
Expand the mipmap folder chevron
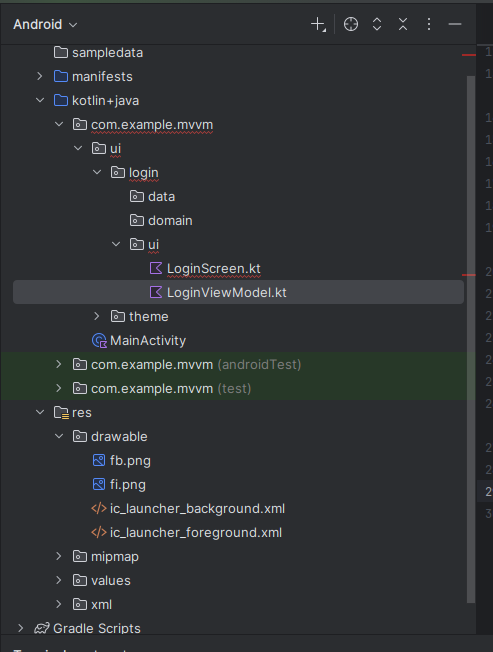pyautogui.click(x=59, y=556)
